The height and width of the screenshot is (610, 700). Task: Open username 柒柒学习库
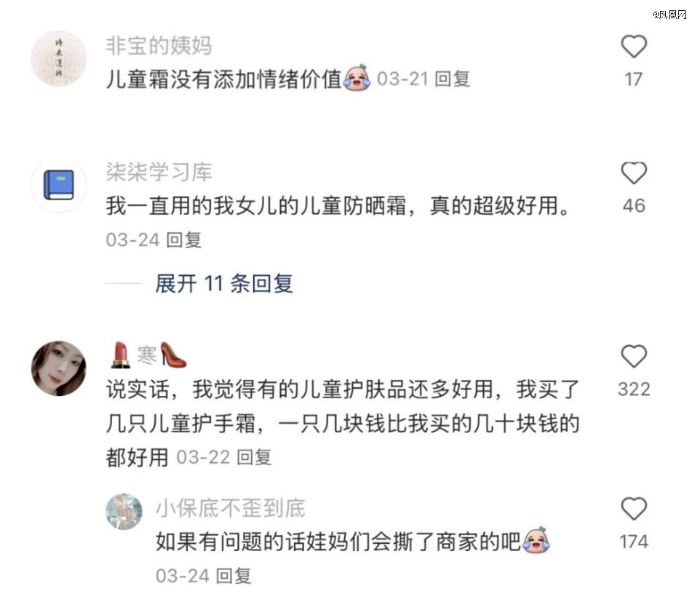159,173
